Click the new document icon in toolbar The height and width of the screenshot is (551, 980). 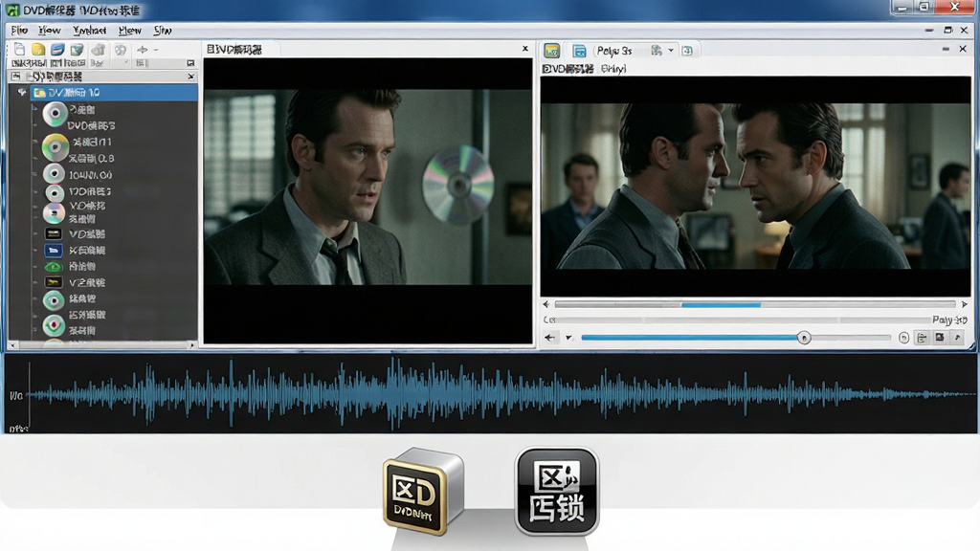click(x=19, y=50)
